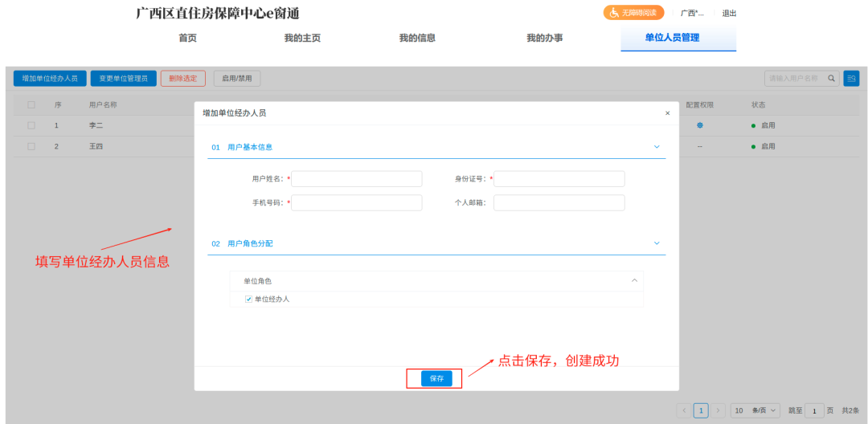868x424 pixels.
Task: Open the 首页 tab
Action: pos(187,38)
